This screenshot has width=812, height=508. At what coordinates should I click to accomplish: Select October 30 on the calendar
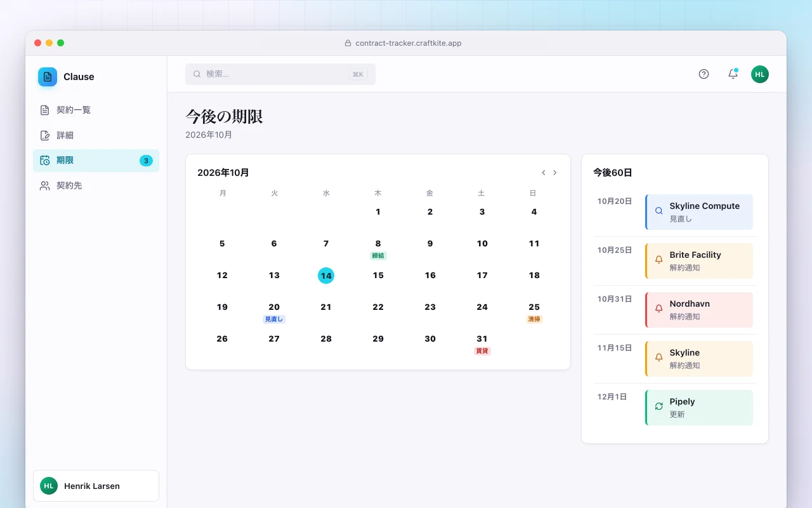pos(430,339)
